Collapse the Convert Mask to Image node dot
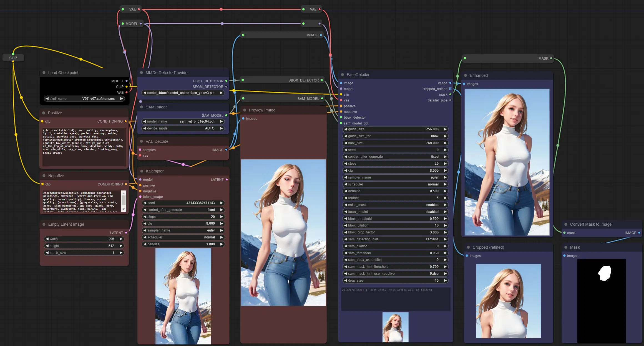The height and width of the screenshot is (346, 644). pos(566,224)
